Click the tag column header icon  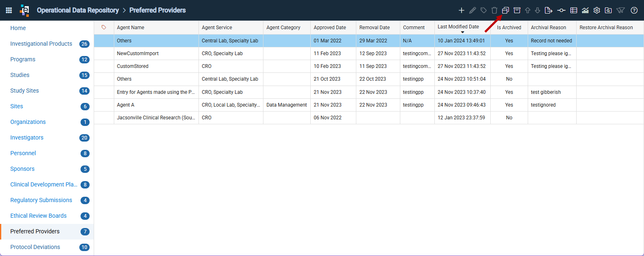coord(104,27)
